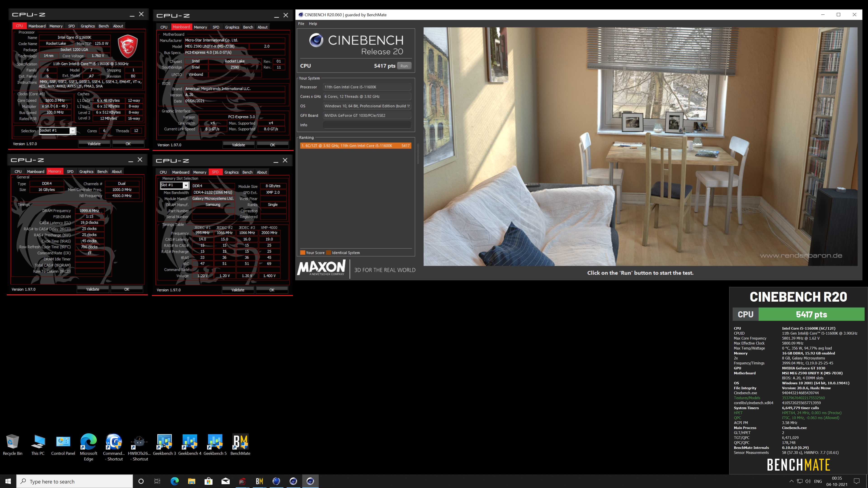Click the MSI dragon logo in CPU-Z
Image resolution: width=868 pixels, height=488 pixels.
pyautogui.click(x=128, y=46)
